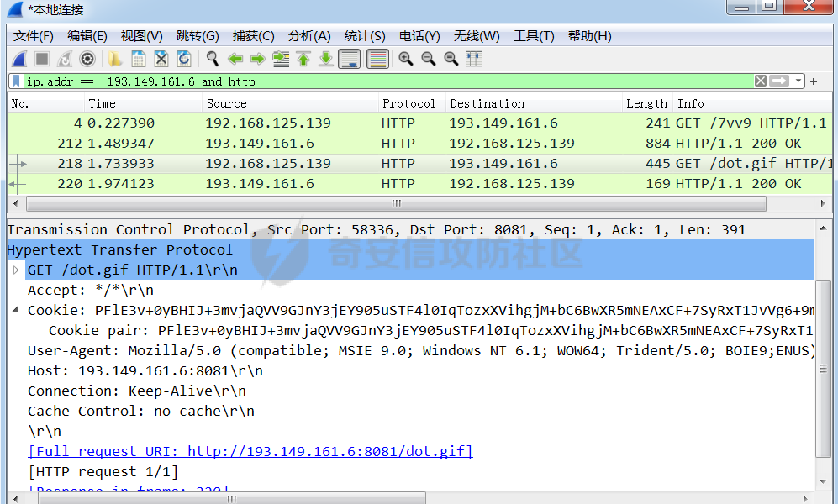Go back to previous packet arrow
The width and height of the screenshot is (838, 504).
pos(235,59)
